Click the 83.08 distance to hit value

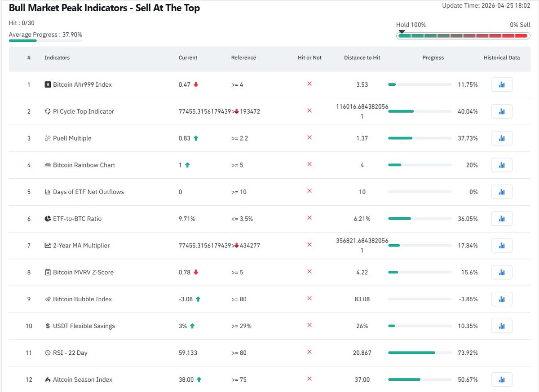(x=362, y=299)
